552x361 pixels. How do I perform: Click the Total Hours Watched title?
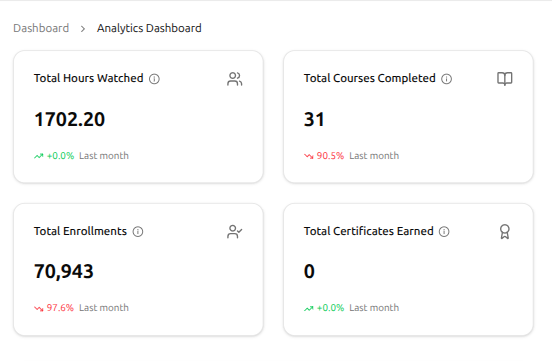coord(89,78)
